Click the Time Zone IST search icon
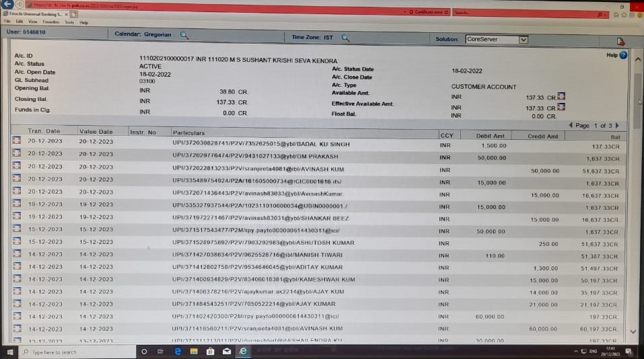 click(x=345, y=38)
